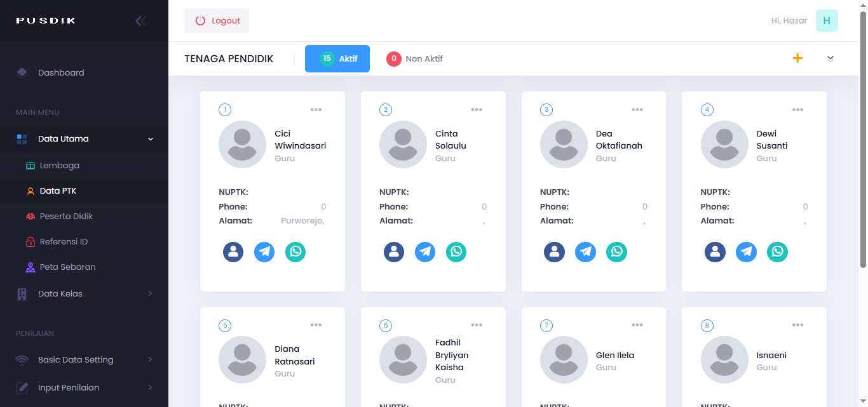This screenshot has width=868, height=407.
Task: Click the card number 1 badge
Action: (x=225, y=110)
